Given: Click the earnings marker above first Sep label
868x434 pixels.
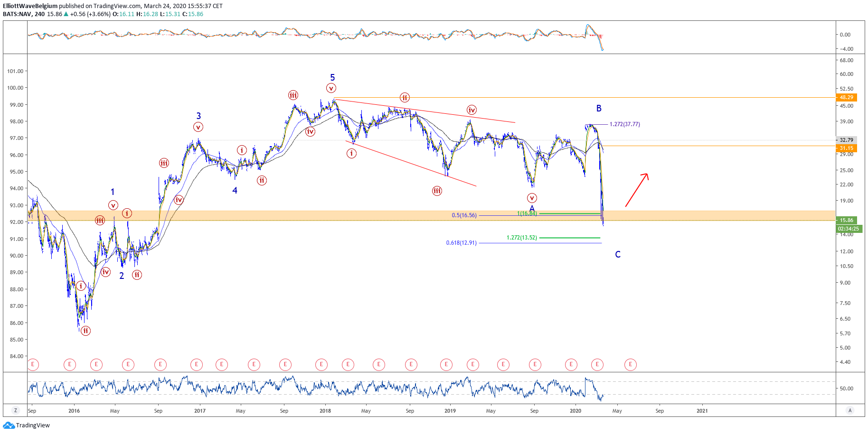Looking at the screenshot, I should 33,365.
